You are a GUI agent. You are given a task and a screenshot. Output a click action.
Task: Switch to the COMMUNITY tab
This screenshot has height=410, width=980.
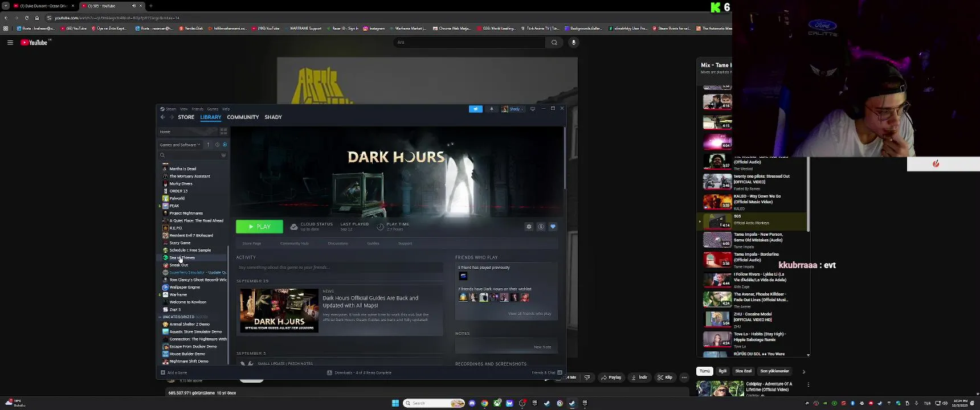click(x=243, y=117)
